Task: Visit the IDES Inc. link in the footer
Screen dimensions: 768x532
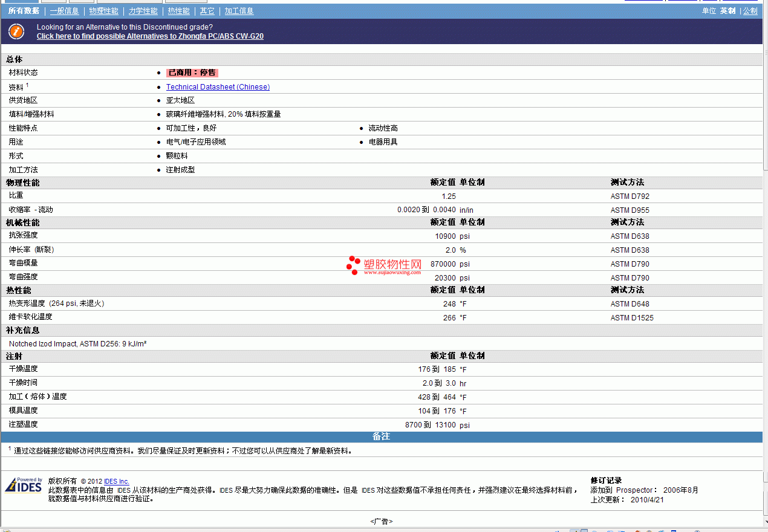Action: tap(117, 482)
